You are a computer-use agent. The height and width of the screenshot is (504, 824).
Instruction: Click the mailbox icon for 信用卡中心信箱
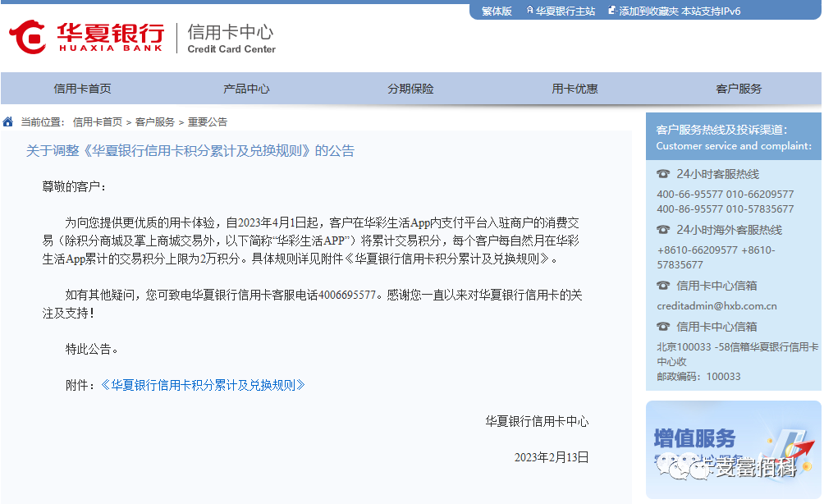pyautogui.click(x=663, y=285)
